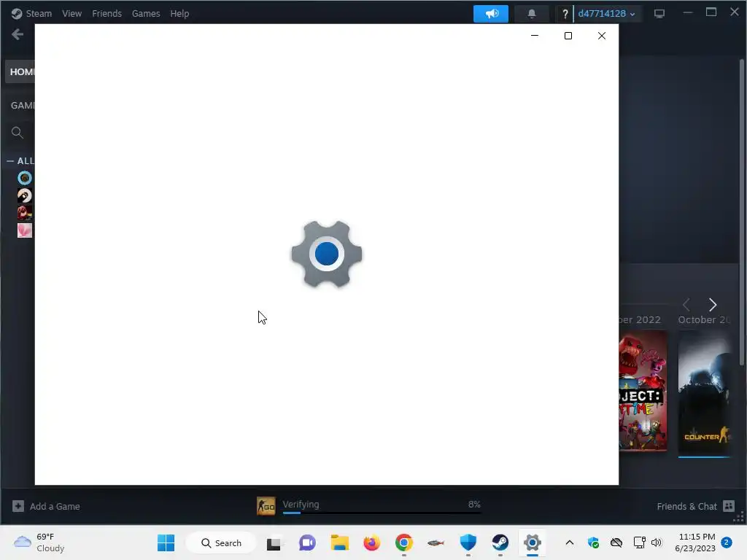The height and width of the screenshot is (560, 747).
Task: Click the volume speaker tray icon
Action: click(x=657, y=542)
